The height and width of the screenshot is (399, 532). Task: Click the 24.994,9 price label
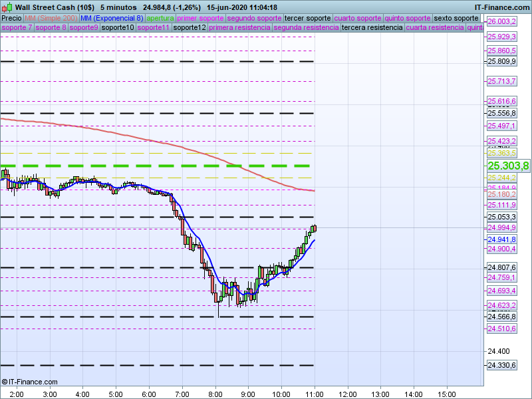tap(502, 227)
